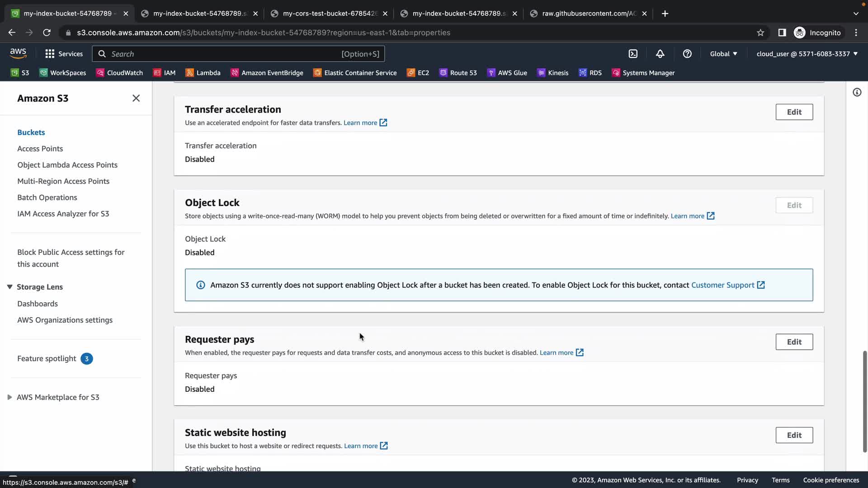Open AWS CloudShell icon in header
Viewport: 868px width, 488px height.
coord(633,54)
